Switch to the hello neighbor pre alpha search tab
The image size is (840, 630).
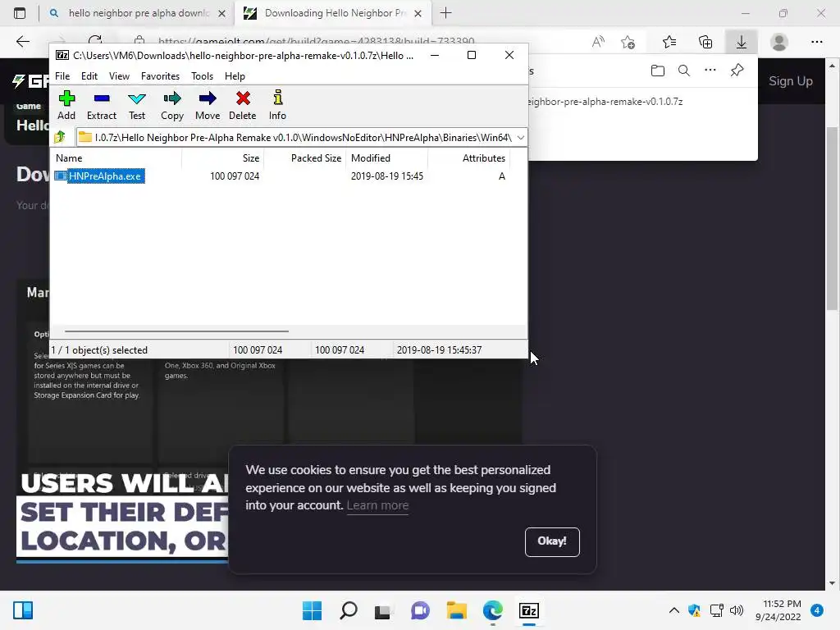tap(137, 13)
